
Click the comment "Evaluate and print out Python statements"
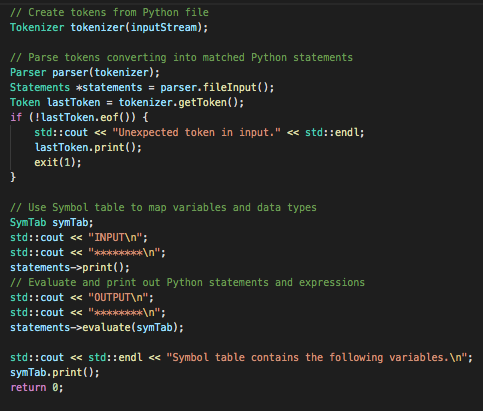pos(187,282)
